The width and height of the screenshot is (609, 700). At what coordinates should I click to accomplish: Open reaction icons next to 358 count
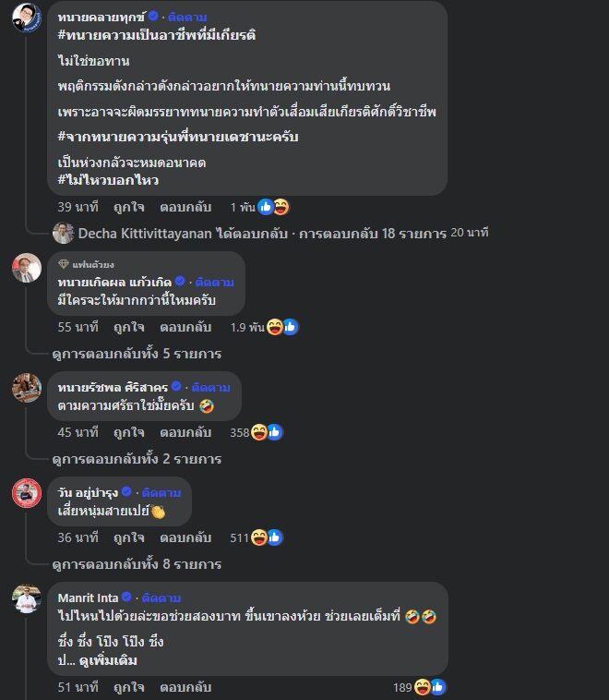click(267, 432)
